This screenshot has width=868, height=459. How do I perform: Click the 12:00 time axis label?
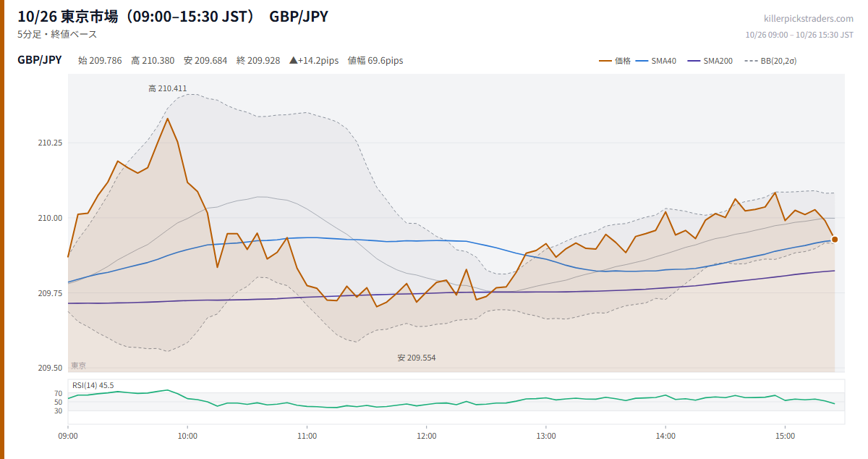point(427,436)
